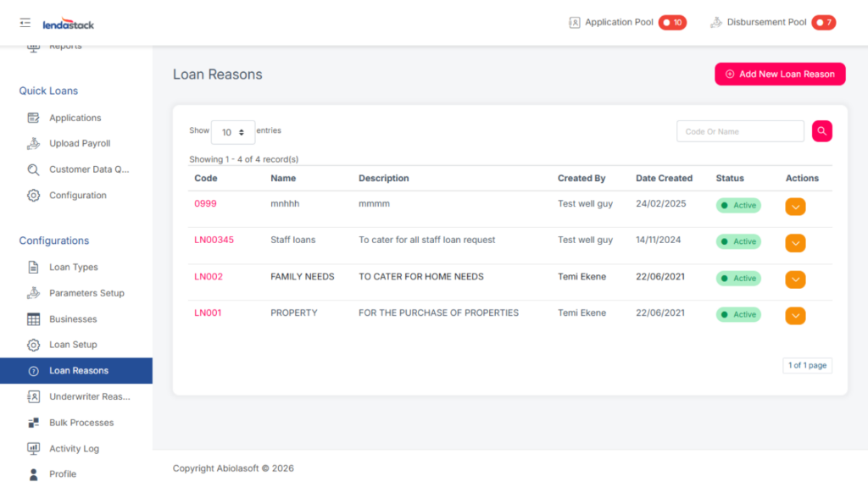Expand actions dropdown for code 0999

pos(794,207)
